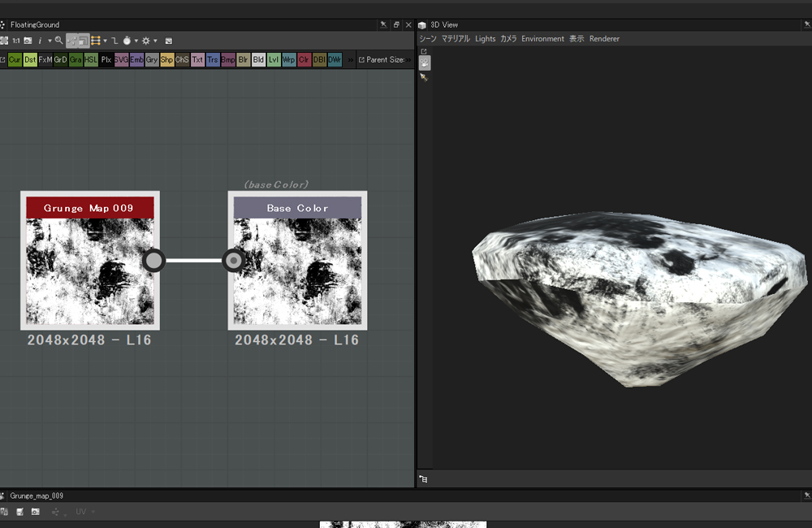The height and width of the screenshot is (528, 812).
Task: Click the last icon in the graph toolbar
Action: tap(168, 41)
